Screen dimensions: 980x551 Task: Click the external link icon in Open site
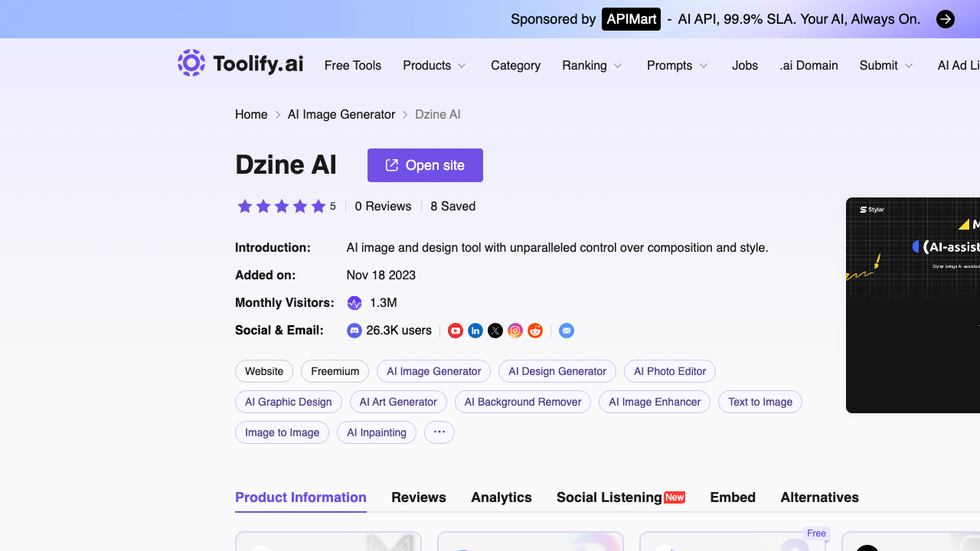point(392,165)
